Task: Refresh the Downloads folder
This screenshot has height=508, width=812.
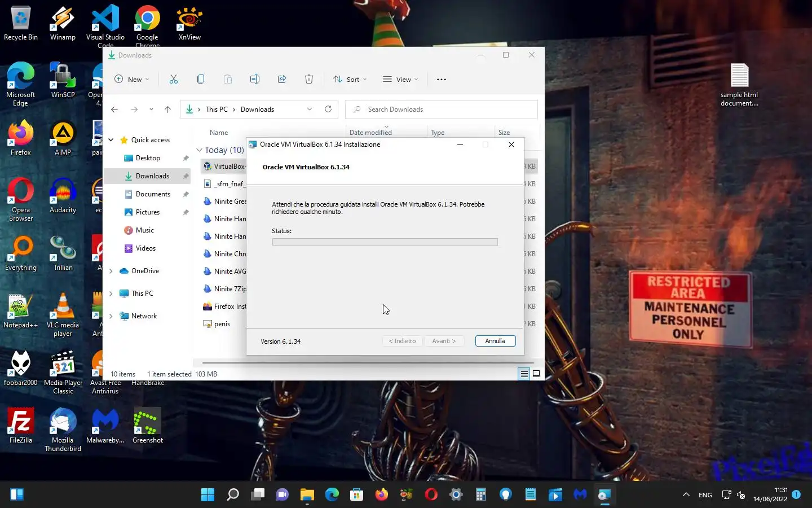Action: [x=328, y=109]
